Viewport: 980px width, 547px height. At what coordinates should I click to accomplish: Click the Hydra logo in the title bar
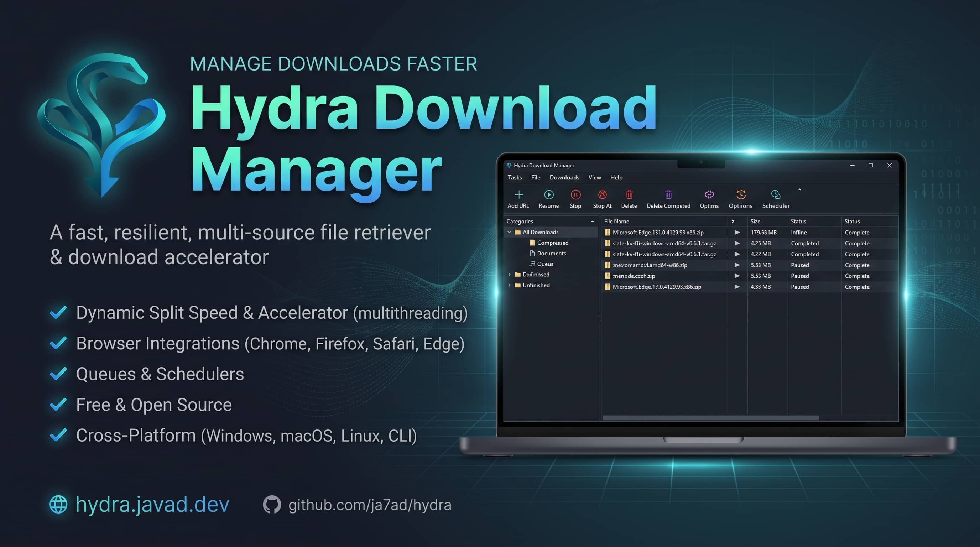coord(509,165)
